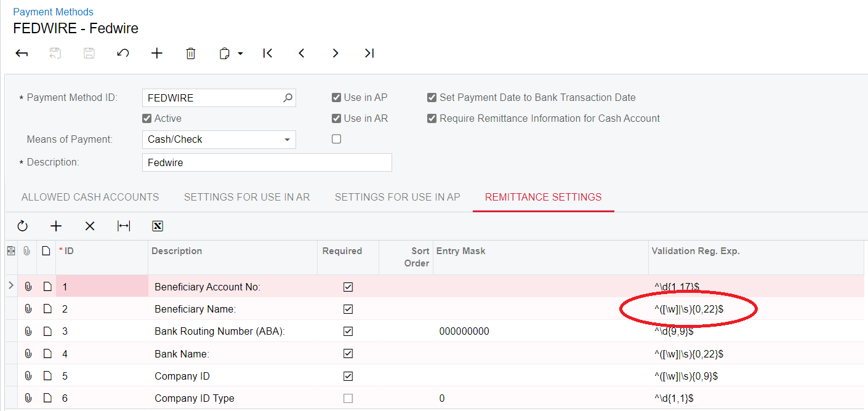Delete the FEDWIRE payment method

coord(191,54)
